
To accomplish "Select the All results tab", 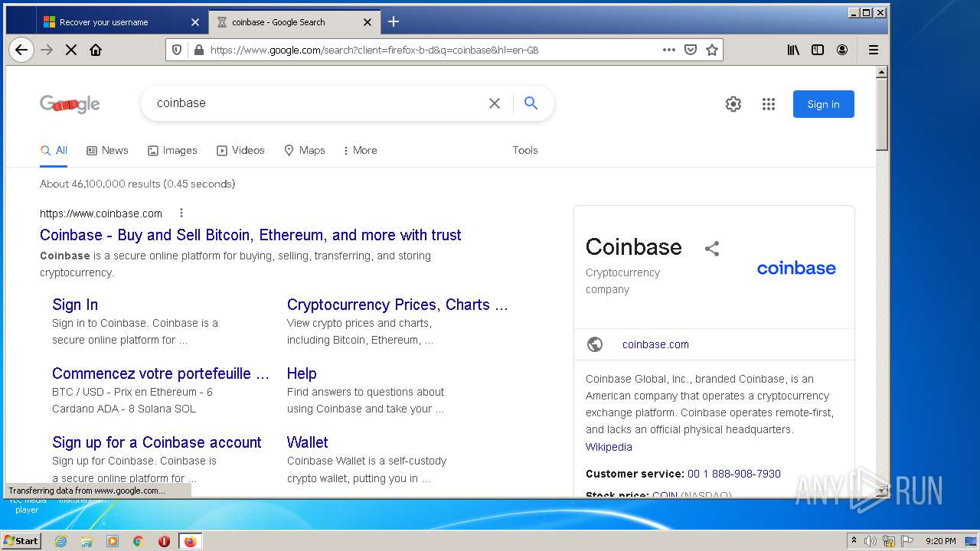I will (54, 151).
